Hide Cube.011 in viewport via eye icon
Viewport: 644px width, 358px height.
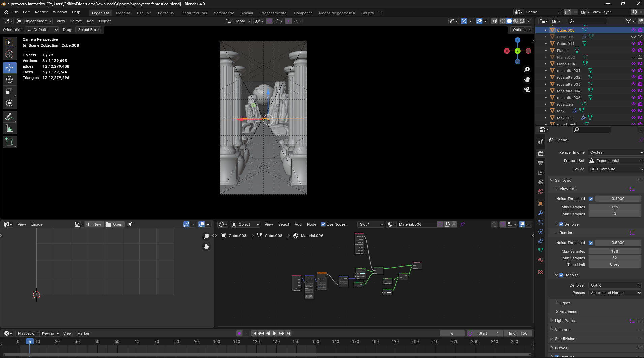click(x=633, y=43)
